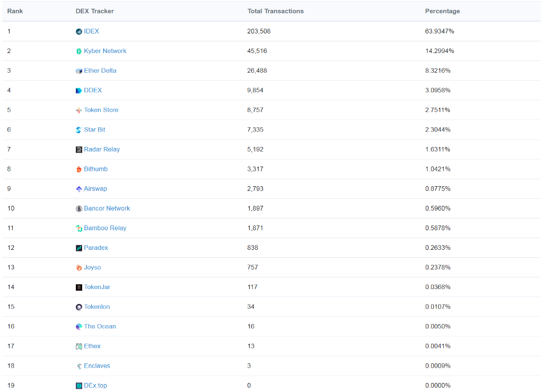Click the Token Store logo icon
This screenshot has width=543, height=392.
(x=79, y=110)
